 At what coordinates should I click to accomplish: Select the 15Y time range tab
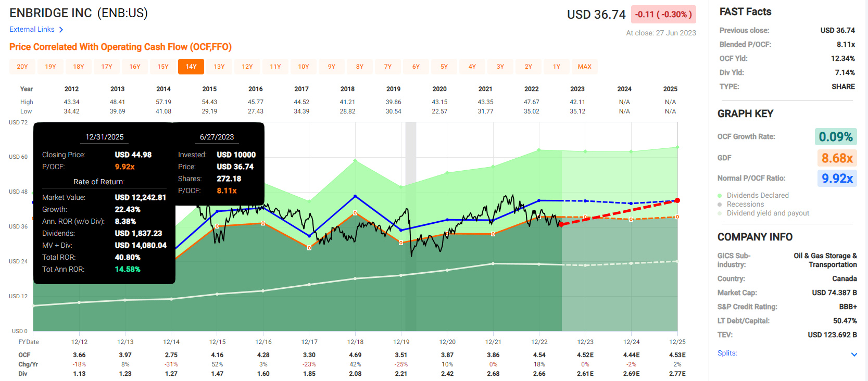(x=163, y=67)
